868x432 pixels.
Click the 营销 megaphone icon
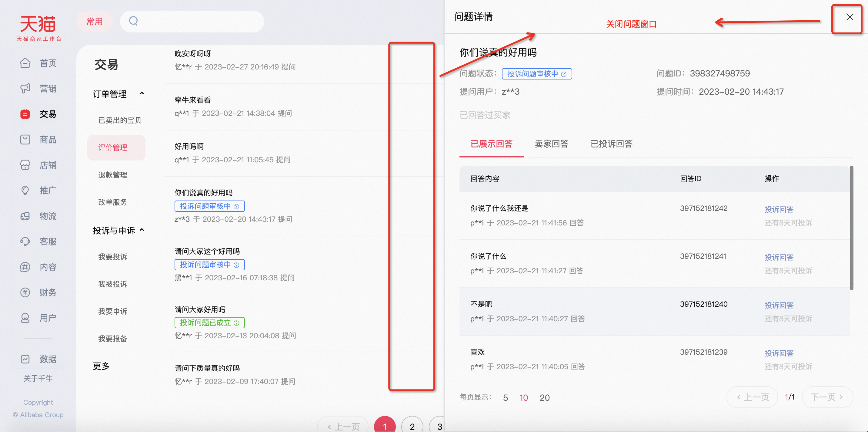[x=25, y=88]
